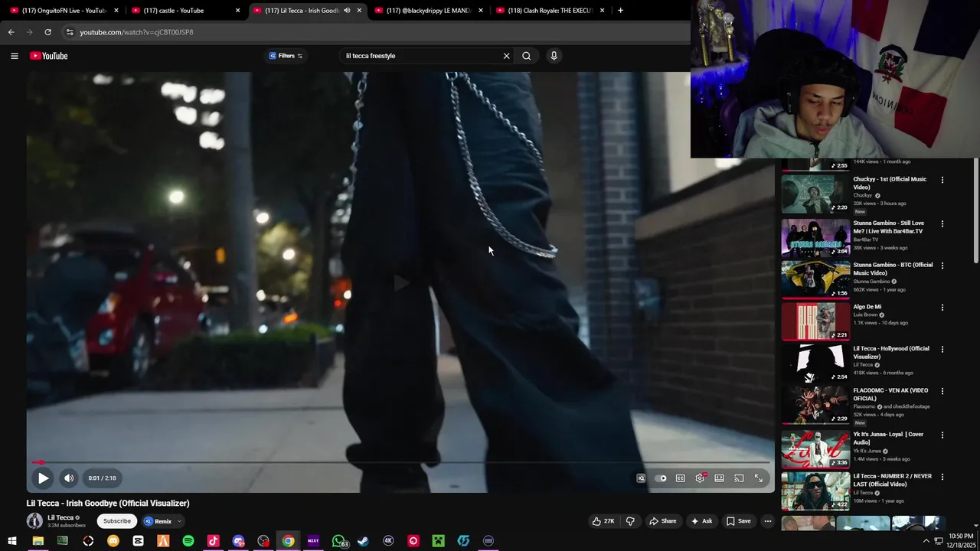This screenshot has height=551, width=980.
Task: Open options for Stunna Gambino - BTC video
Action: [x=942, y=266]
